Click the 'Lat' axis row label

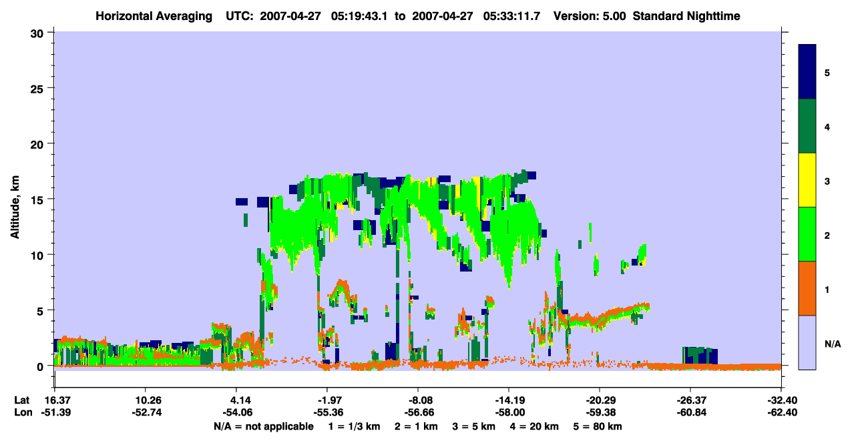(x=21, y=400)
